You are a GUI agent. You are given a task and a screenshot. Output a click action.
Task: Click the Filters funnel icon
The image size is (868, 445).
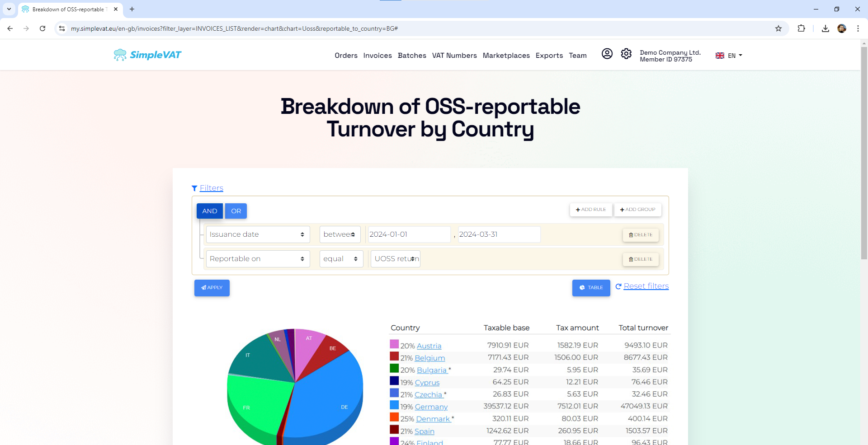coord(194,188)
